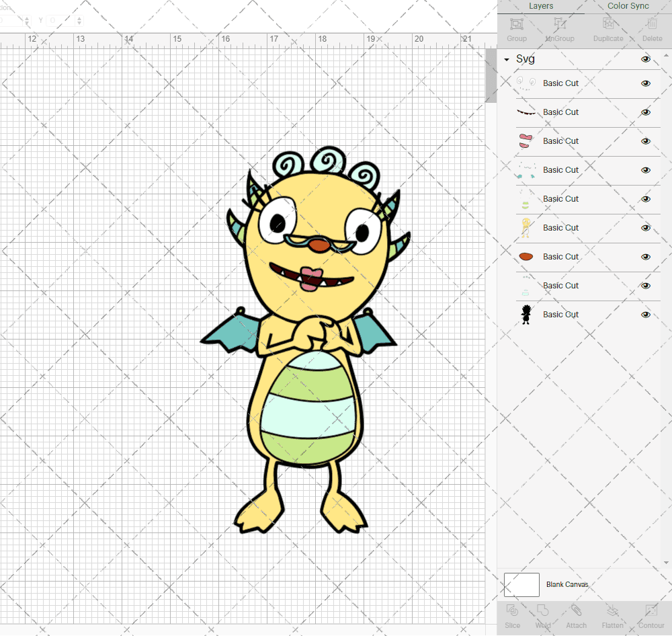Click the Y position stepper arrows
This screenshot has height=636, width=672.
[79, 20]
